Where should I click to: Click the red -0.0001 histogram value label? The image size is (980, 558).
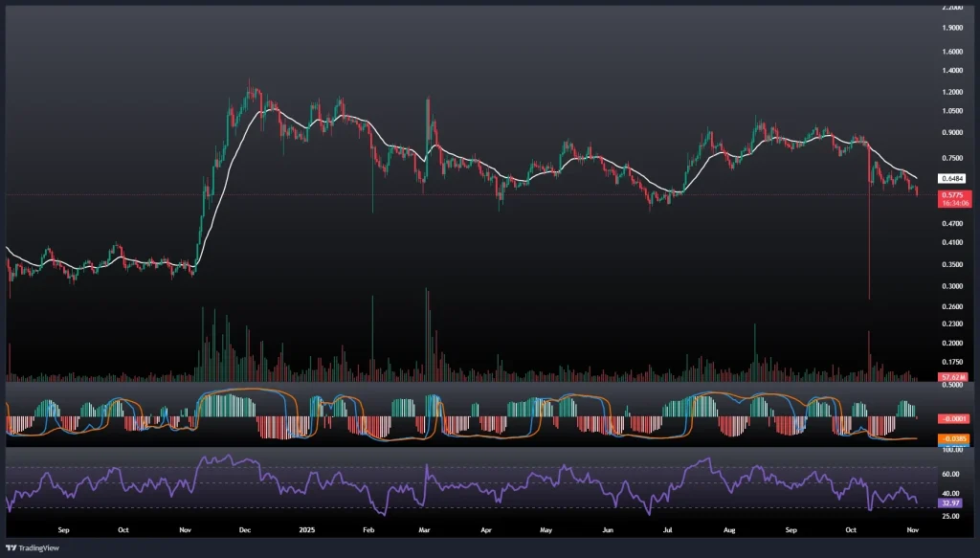(x=952, y=418)
